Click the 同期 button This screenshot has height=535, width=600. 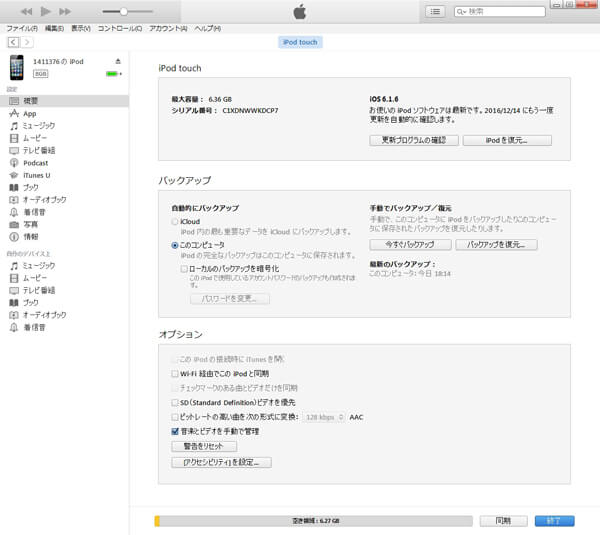pyautogui.click(x=504, y=521)
